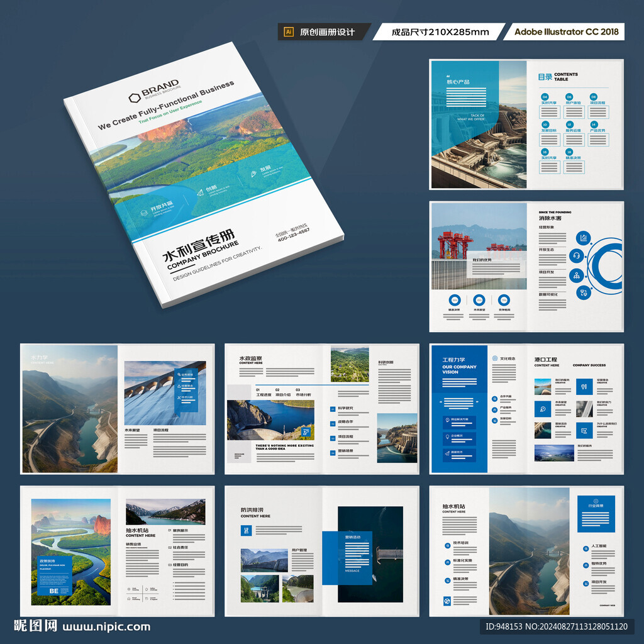Image resolution: width=644 pixels, height=644 pixels.
Task: Click the 02 项目介绍 column label
Action: point(282,392)
